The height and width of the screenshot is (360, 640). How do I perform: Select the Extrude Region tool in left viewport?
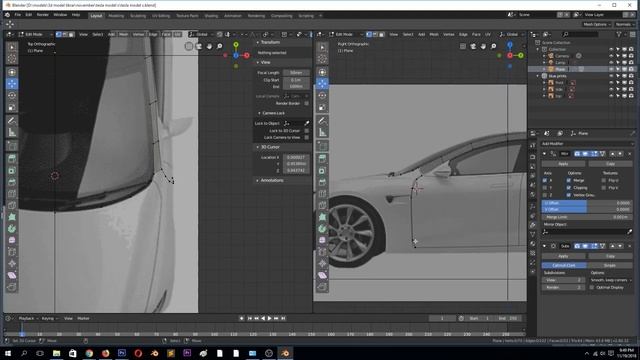[x=12, y=158]
